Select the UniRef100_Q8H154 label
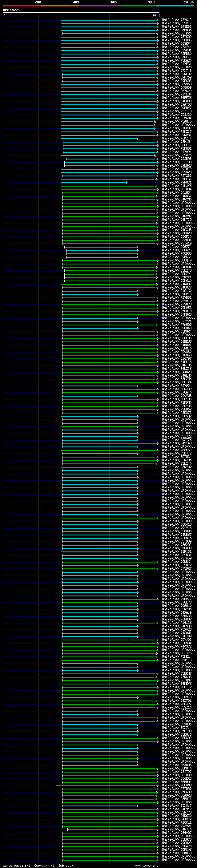Image resolution: width=197 pixels, height=868 pixels. tap(177, 142)
